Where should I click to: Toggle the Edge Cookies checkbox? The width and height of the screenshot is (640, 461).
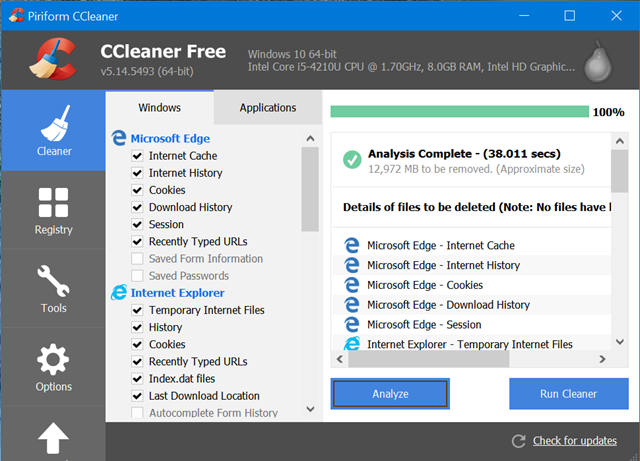point(137,190)
